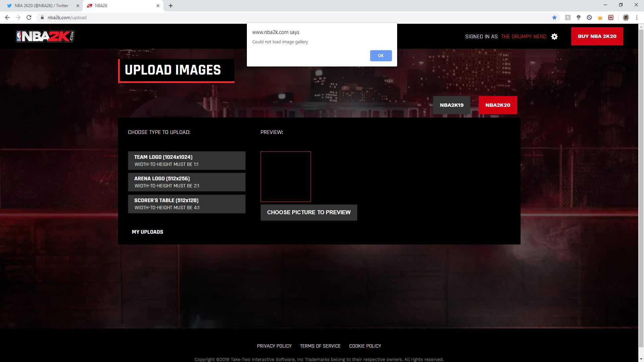Image resolution: width=644 pixels, height=362 pixels.
Task: Click the address bar URL
Action: coord(67,17)
